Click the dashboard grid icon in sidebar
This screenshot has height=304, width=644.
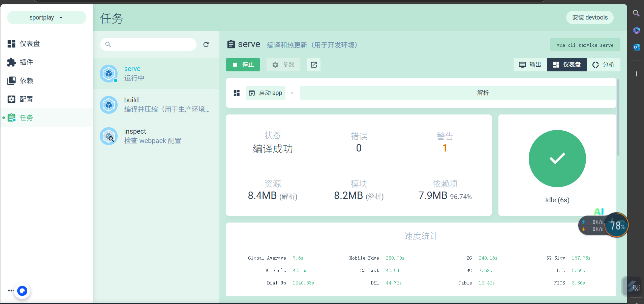tap(11, 44)
